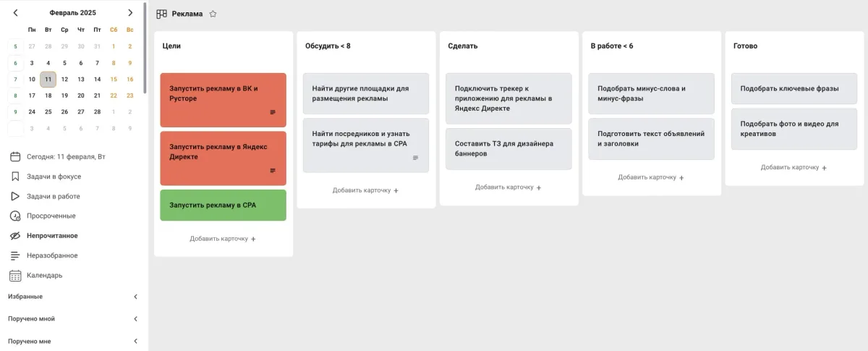The width and height of the screenshot is (868, 351).
Task: Click the star icon next to Реклама
Action: click(x=213, y=14)
